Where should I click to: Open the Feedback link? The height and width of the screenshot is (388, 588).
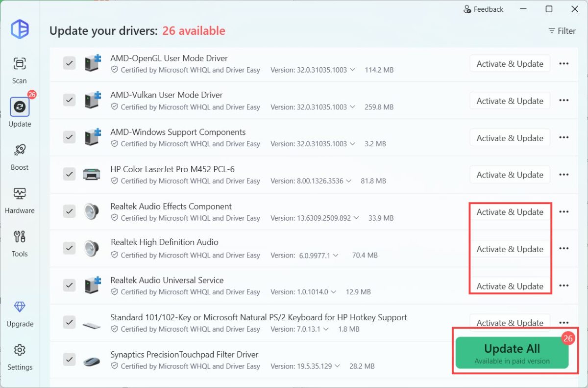point(483,9)
